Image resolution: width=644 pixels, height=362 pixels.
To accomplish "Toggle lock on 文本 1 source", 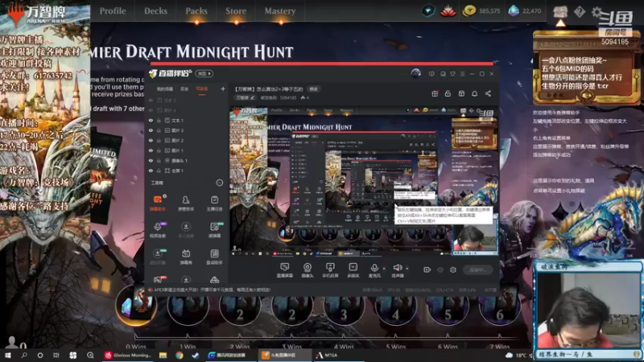I will (159, 120).
